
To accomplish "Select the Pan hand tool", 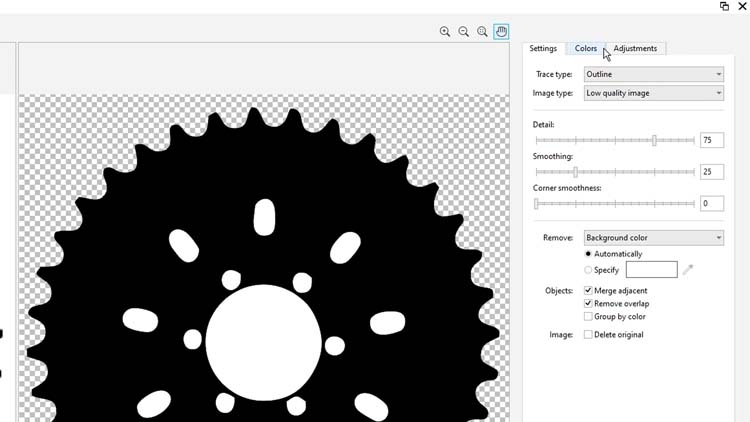I will tap(501, 32).
